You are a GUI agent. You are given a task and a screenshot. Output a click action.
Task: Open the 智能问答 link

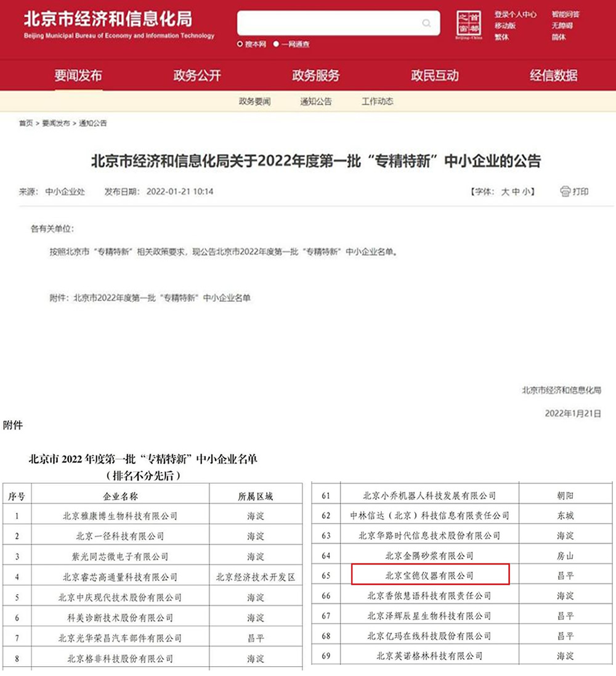[565, 15]
